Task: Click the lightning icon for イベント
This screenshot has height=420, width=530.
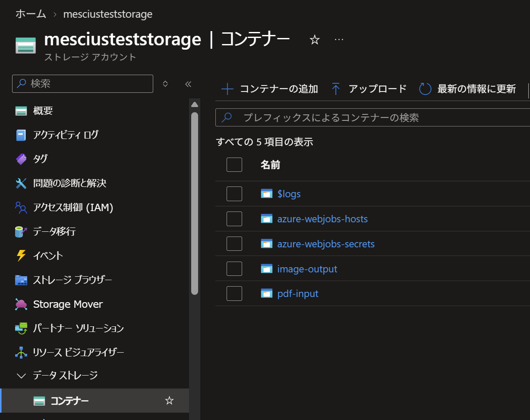Action: coord(21,256)
